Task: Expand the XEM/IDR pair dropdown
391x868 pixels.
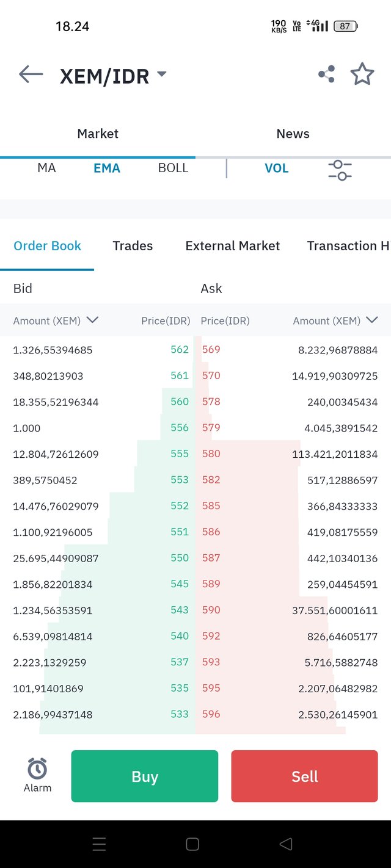Action: [161, 74]
